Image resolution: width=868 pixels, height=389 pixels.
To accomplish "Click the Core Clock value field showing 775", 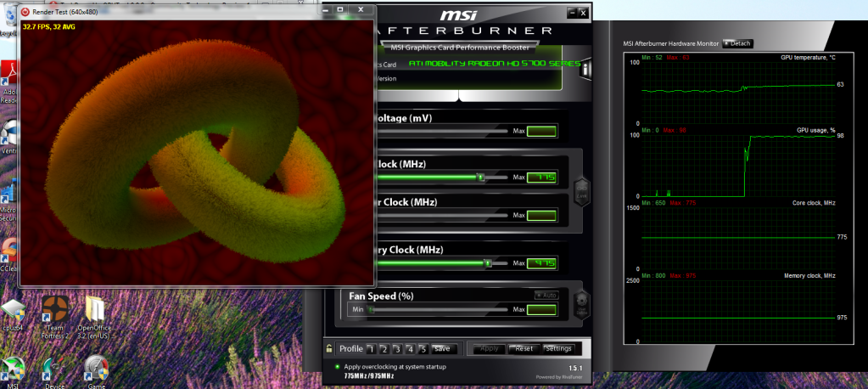I will (x=540, y=178).
